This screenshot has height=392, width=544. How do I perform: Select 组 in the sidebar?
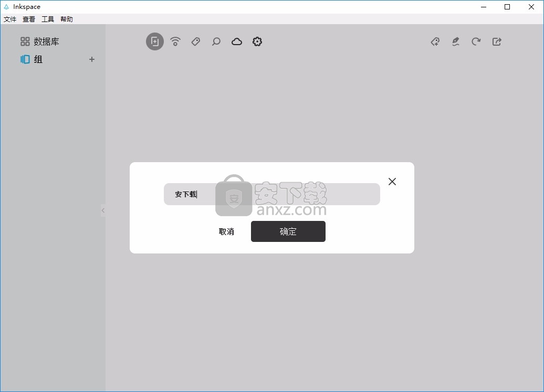pyautogui.click(x=32, y=59)
